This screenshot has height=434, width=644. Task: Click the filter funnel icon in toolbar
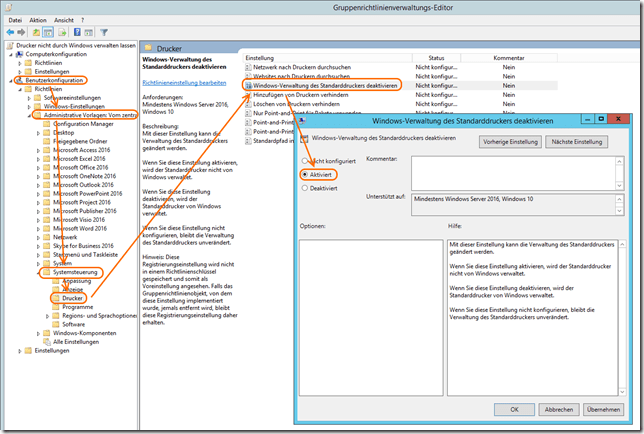[104, 32]
